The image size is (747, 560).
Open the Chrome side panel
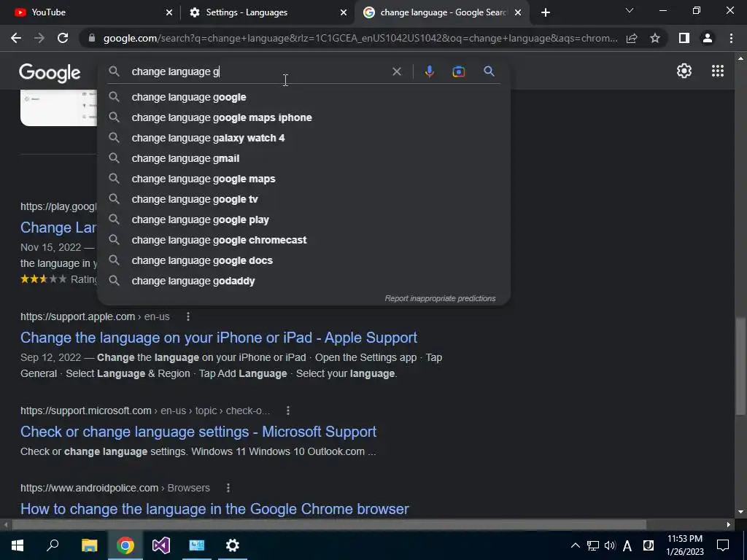point(684,38)
